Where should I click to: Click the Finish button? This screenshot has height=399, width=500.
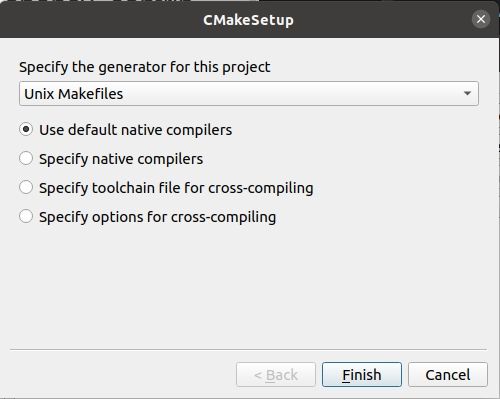click(x=362, y=375)
